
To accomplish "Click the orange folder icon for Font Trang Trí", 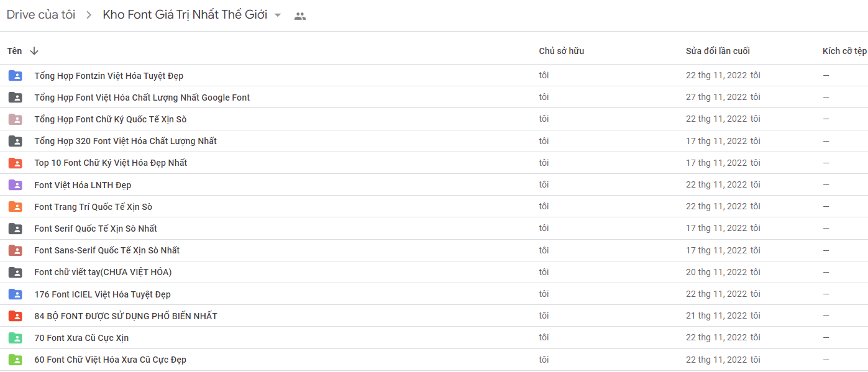I will coord(15,207).
